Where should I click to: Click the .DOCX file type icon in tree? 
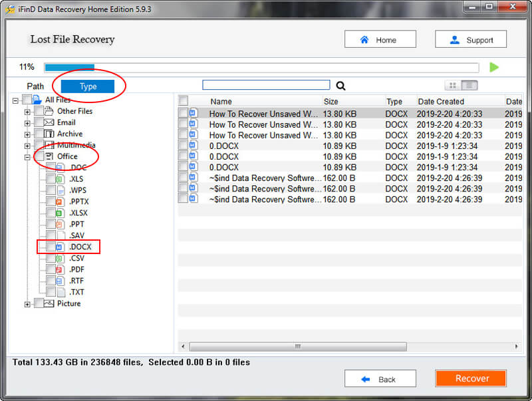pyautogui.click(x=60, y=247)
